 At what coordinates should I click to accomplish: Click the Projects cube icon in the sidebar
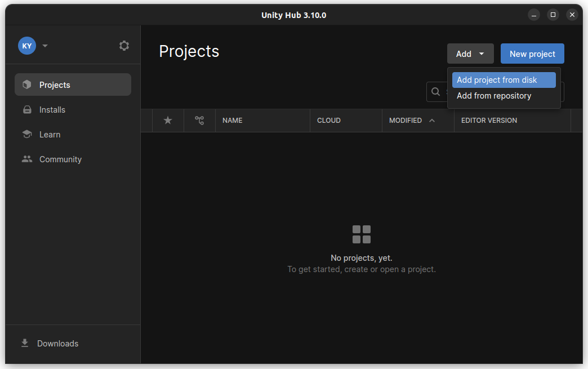point(27,85)
